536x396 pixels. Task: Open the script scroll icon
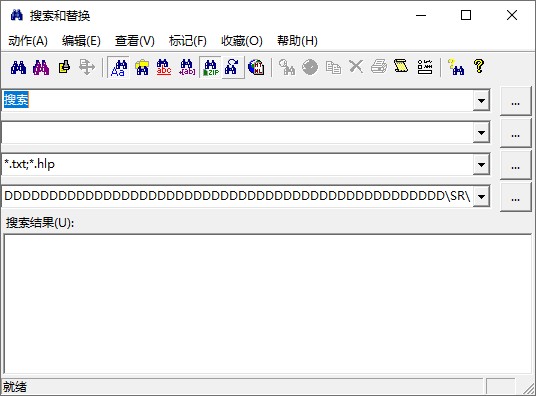click(401, 67)
